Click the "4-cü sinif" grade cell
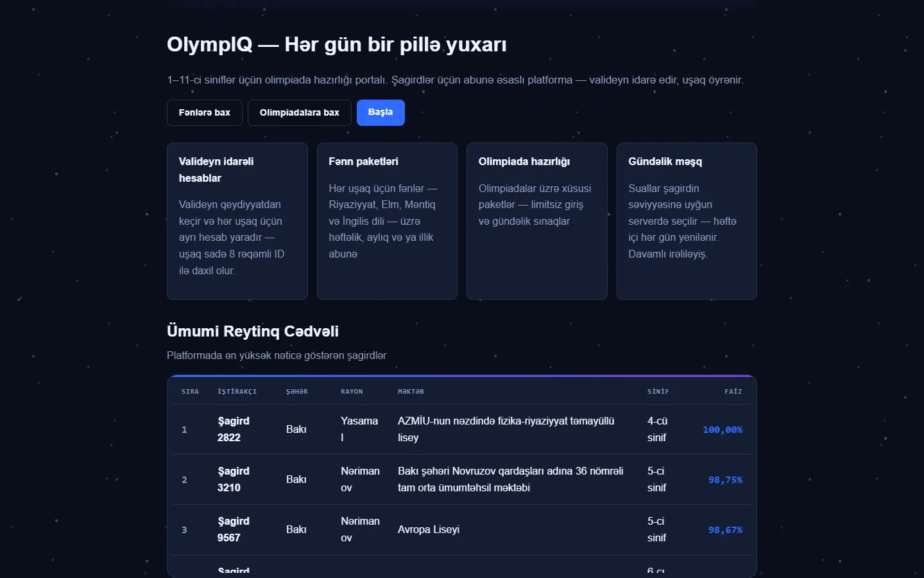 tap(658, 429)
